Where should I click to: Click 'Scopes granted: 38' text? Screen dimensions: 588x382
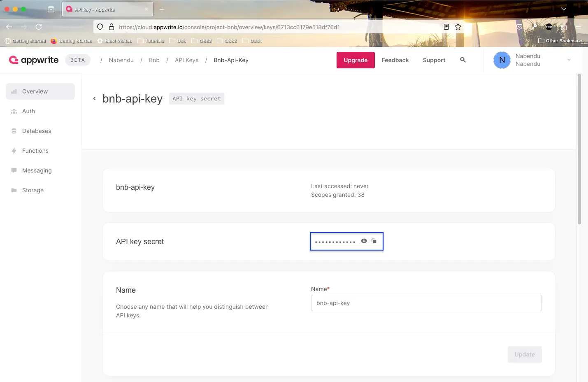[x=338, y=195]
